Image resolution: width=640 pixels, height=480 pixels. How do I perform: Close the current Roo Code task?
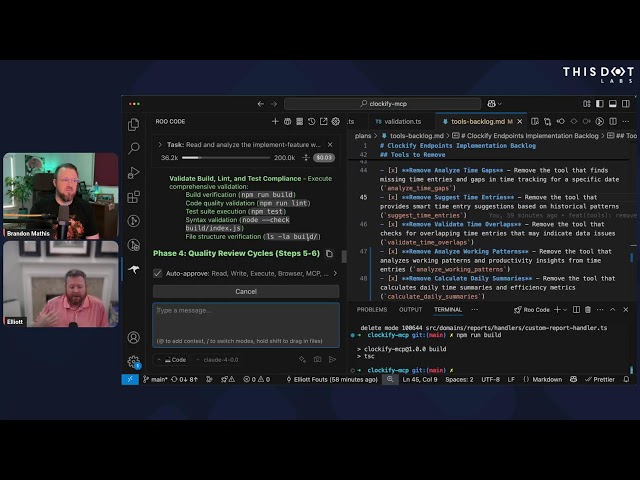pyautogui.click(x=330, y=145)
